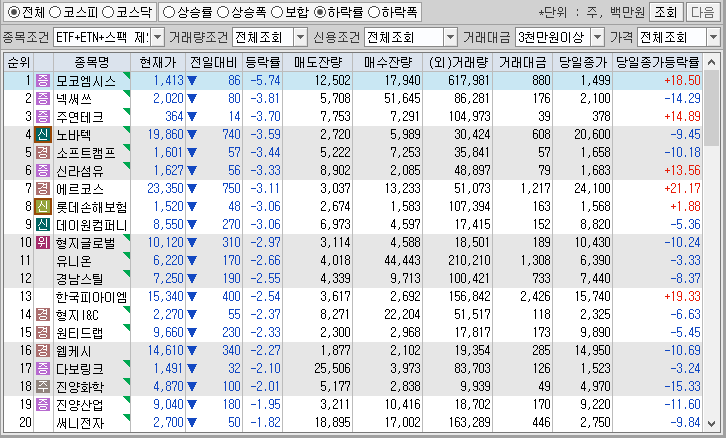Click the 웹케시 stock name
Image resolution: width=726 pixels, height=438 pixels.
pos(74,350)
